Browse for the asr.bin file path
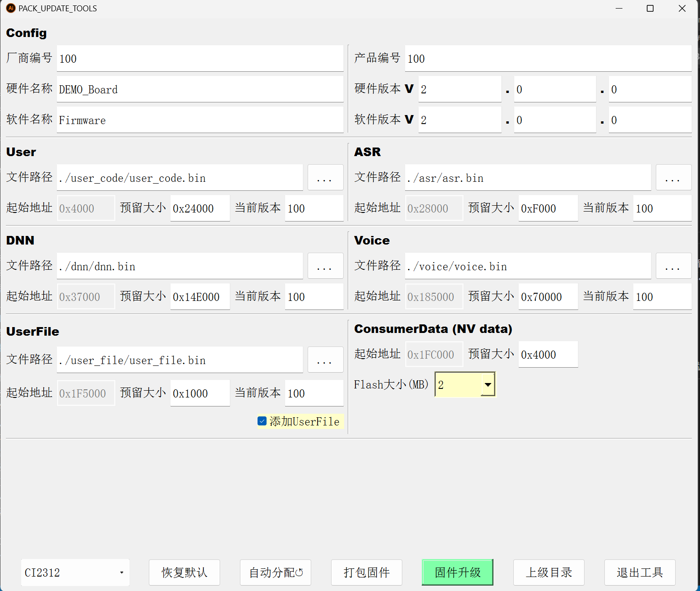This screenshot has height=591, width=700. (x=673, y=177)
